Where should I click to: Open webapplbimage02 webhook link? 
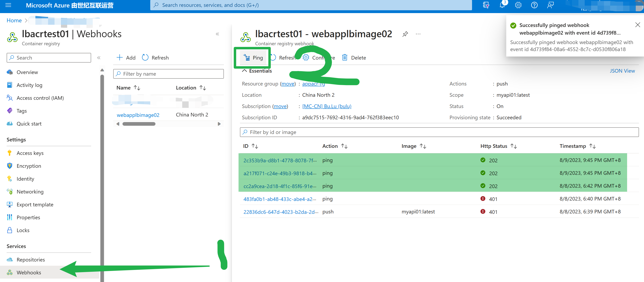click(138, 115)
